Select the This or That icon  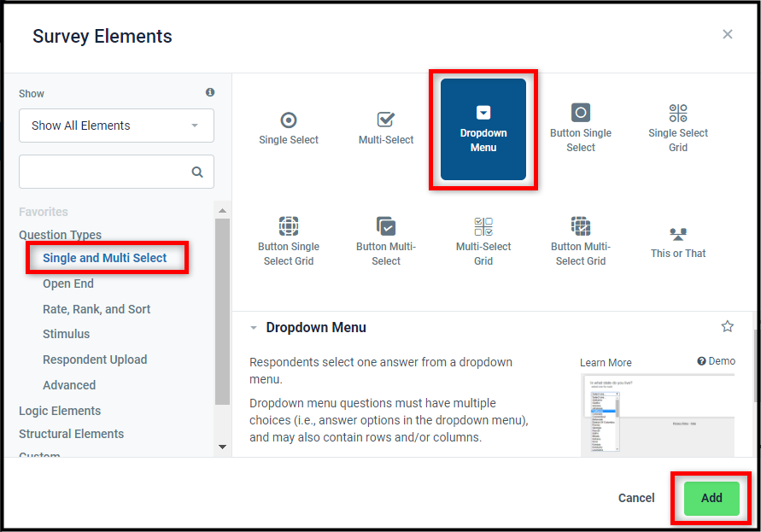click(678, 233)
